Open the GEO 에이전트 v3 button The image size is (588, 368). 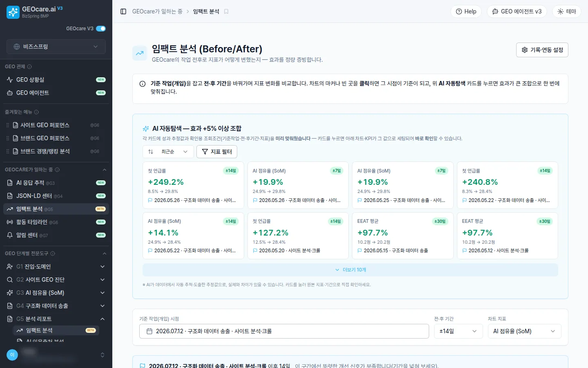click(517, 11)
